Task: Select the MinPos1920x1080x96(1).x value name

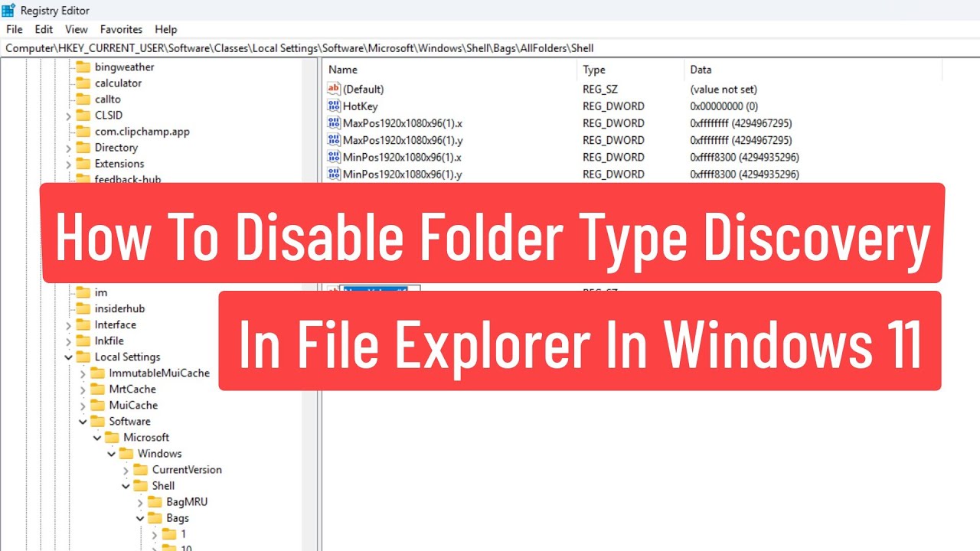Action: click(402, 157)
